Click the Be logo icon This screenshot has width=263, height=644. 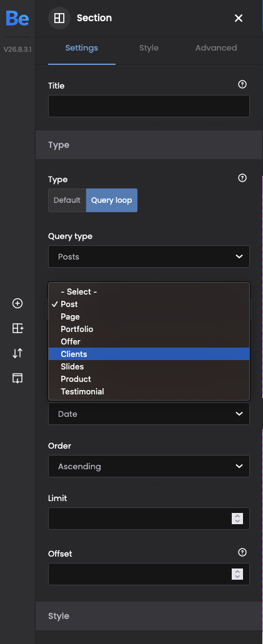[17, 19]
